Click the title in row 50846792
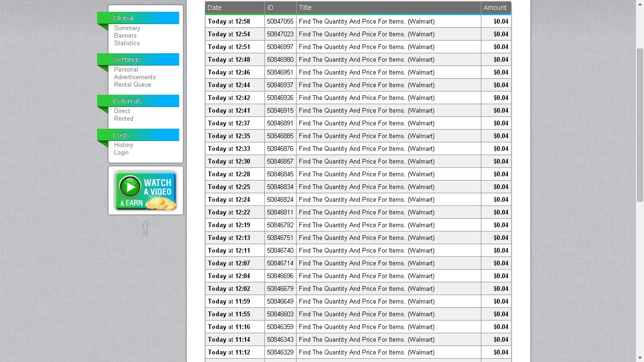 (367, 225)
